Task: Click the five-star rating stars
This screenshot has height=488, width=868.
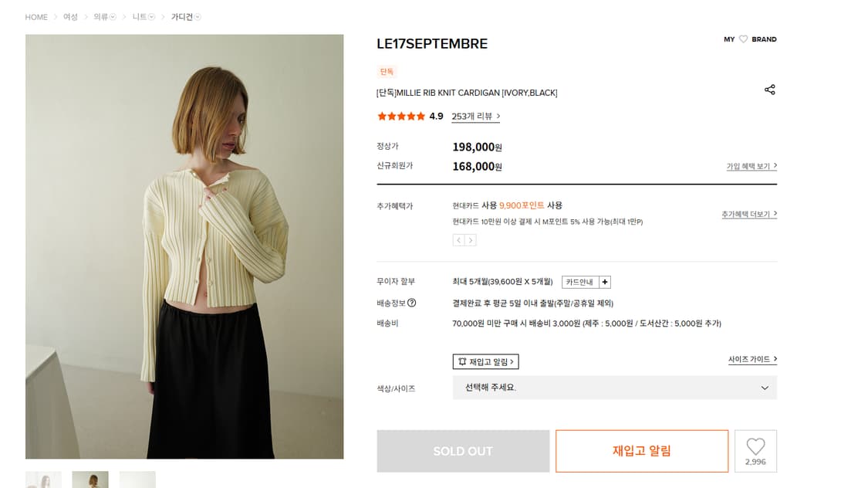Action: 401,116
